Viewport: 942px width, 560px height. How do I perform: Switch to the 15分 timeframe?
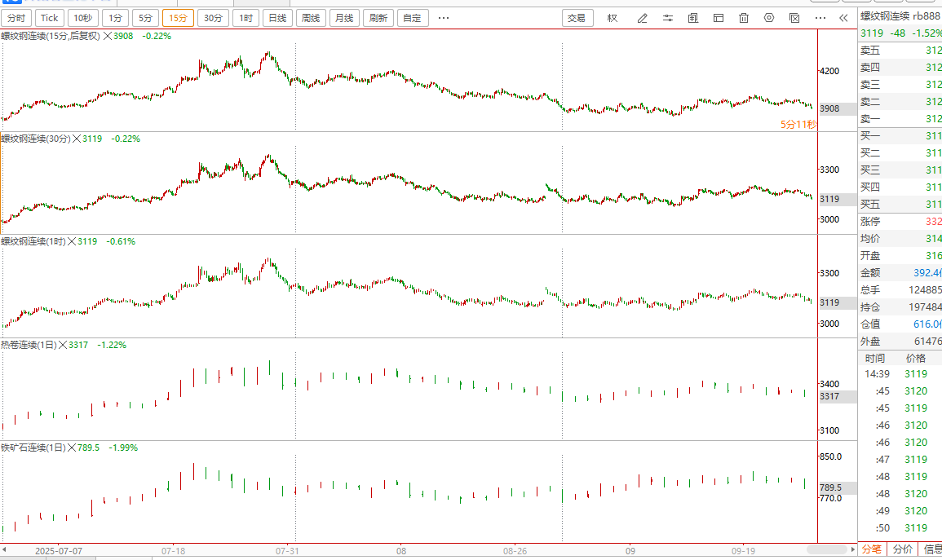(178, 18)
